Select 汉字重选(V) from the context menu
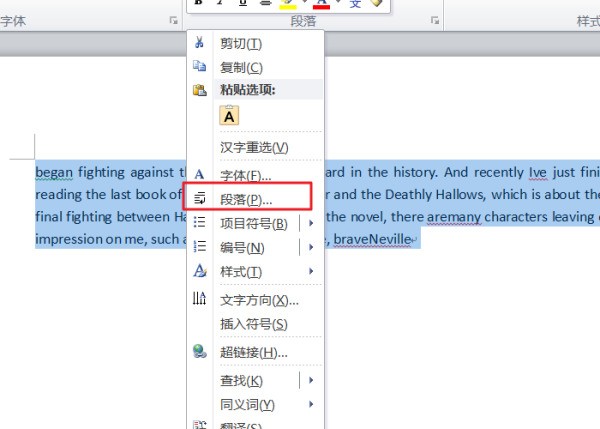The height and width of the screenshot is (429, 600). coord(253,147)
